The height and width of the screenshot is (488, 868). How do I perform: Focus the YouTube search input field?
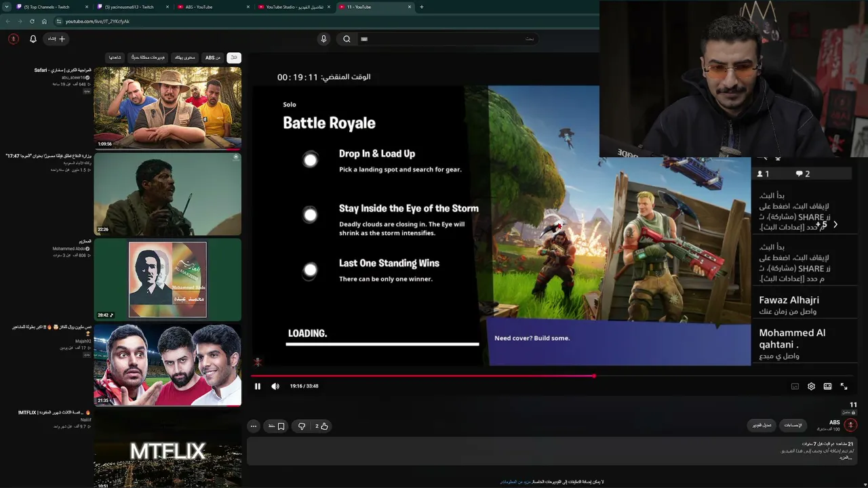coord(448,39)
